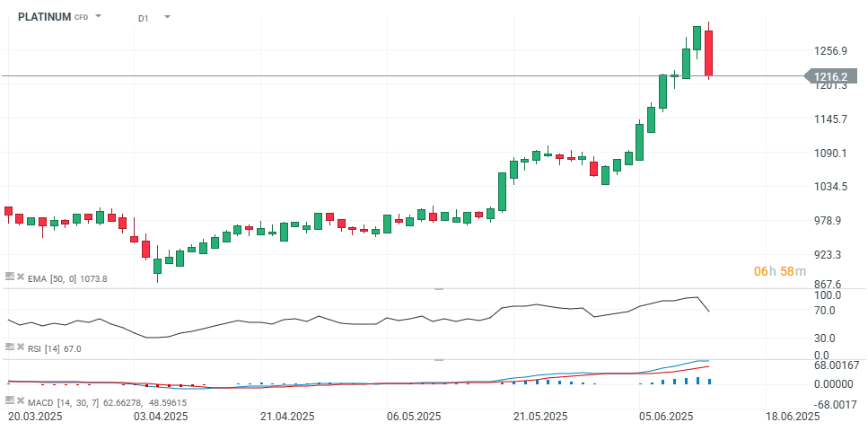868x431 pixels.
Task: Remove the RSI indicator with its X
Action: [x=21, y=347]
